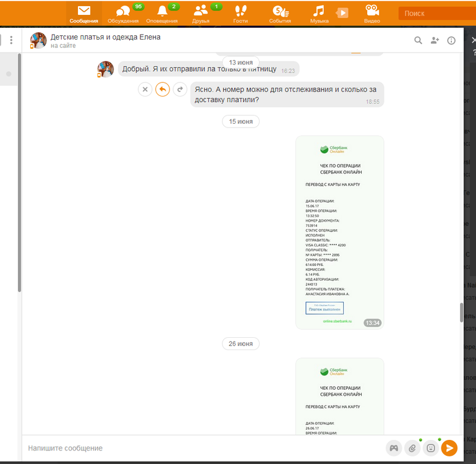Open the Видео camera section
Viewport: 476px width, 464px height.
(372, 13)
